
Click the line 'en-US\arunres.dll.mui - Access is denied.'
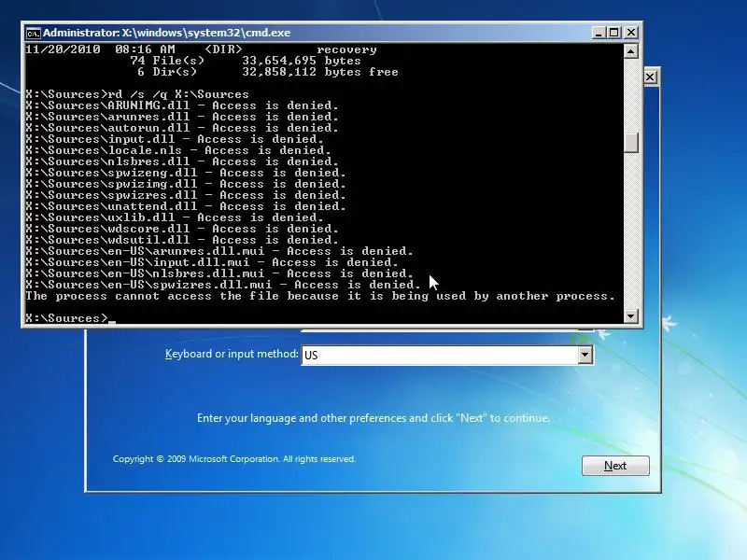pos(219,251)
